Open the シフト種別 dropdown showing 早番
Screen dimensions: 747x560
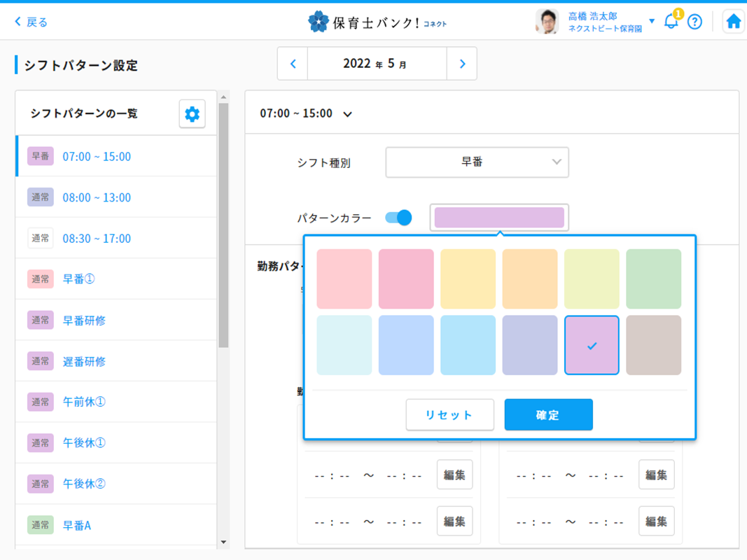[x=477, y=162]
